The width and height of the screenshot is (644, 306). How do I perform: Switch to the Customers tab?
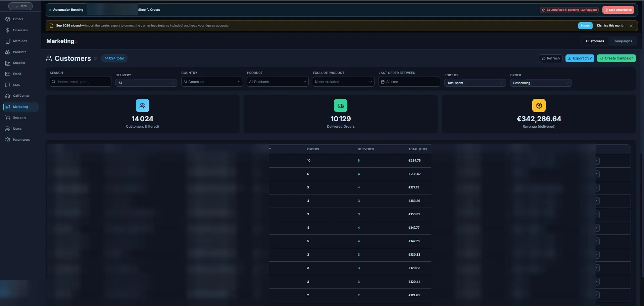coord(595,41)
